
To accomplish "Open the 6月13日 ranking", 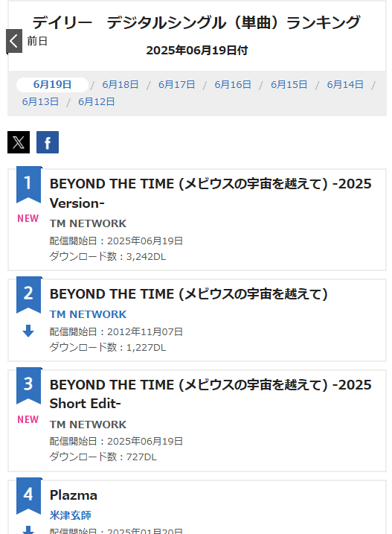I will pos(40,101).
